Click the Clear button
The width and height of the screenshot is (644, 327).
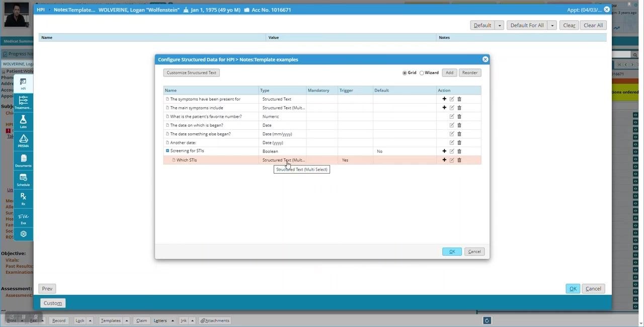[x=569, y=25]
